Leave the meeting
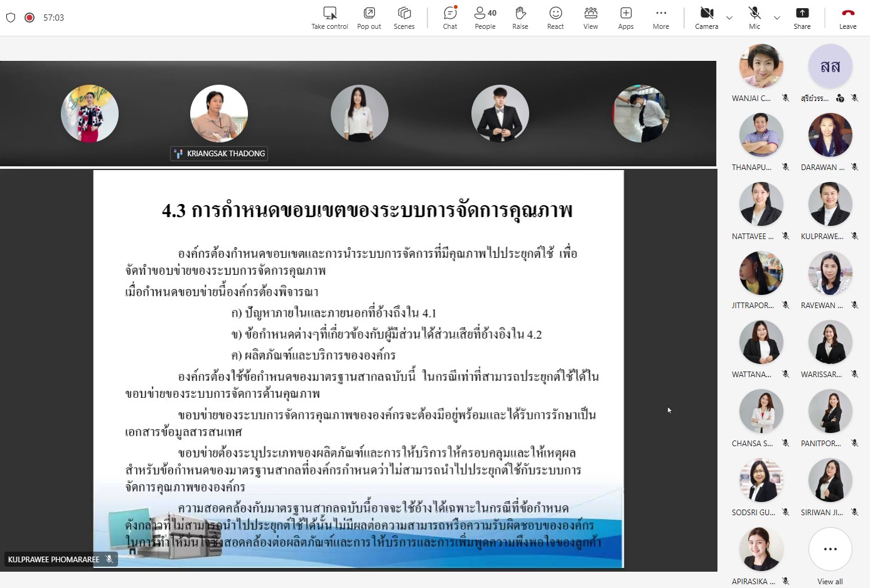870x588 pixels. click(x=848, y=18)
